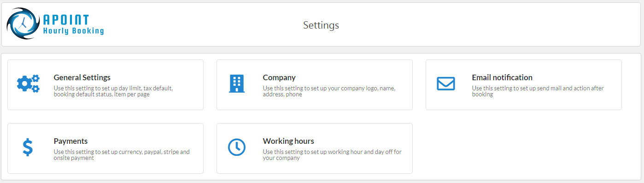The image size is (644, 183).
Task: Click the clock icon for Working hours
Action: point(237,147)
